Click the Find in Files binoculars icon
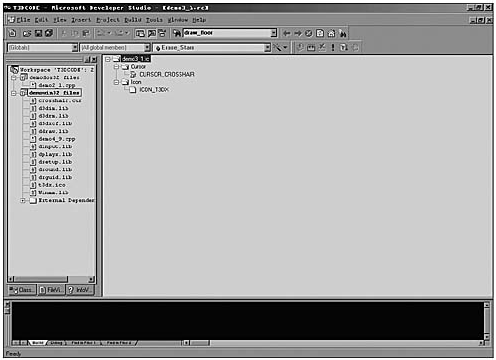This screenshot has width=496, height=360. coord(177,33)
